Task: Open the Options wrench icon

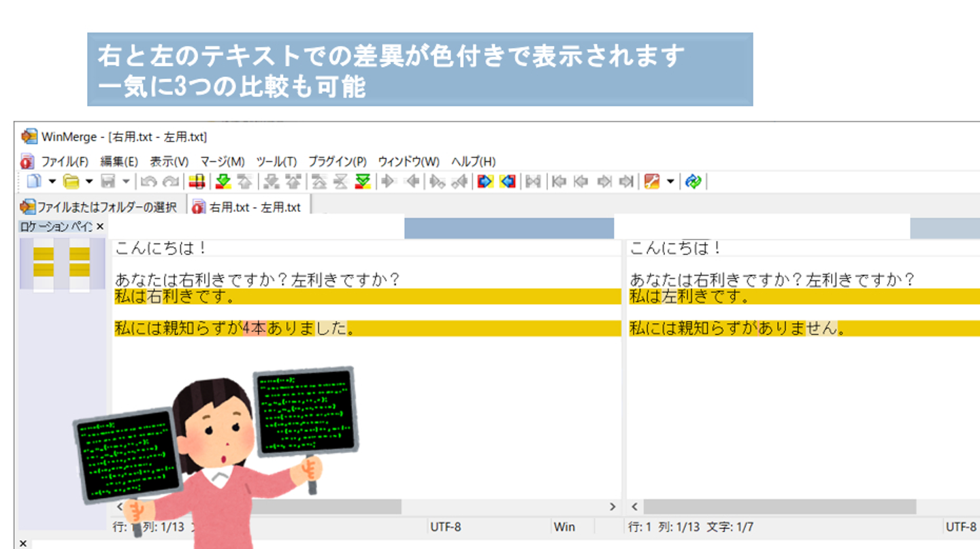Action: coord(651,182)
